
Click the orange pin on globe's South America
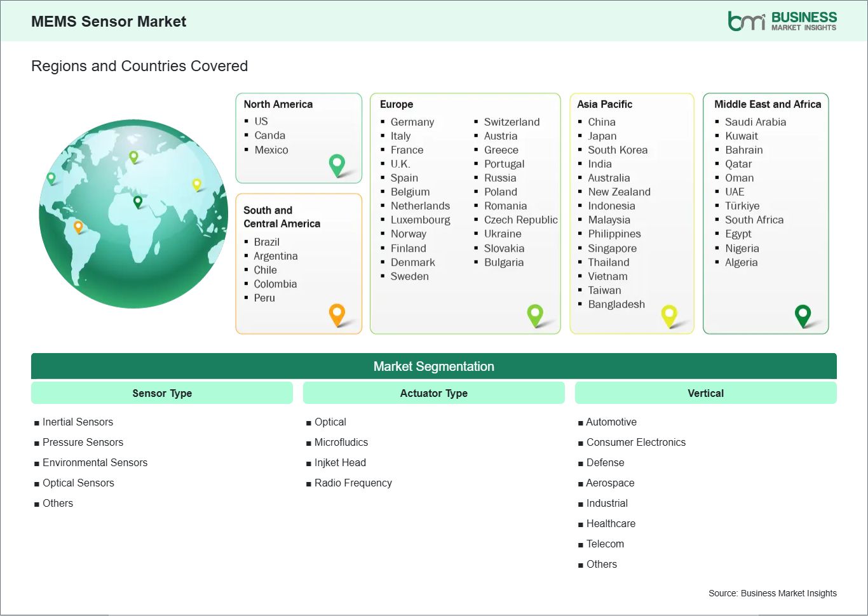78,226
